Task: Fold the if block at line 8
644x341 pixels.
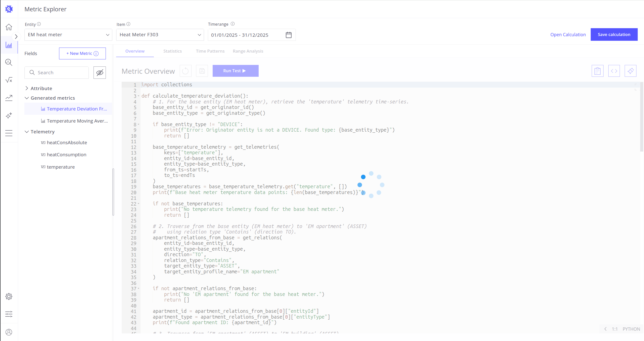Action: pos(139,125)
